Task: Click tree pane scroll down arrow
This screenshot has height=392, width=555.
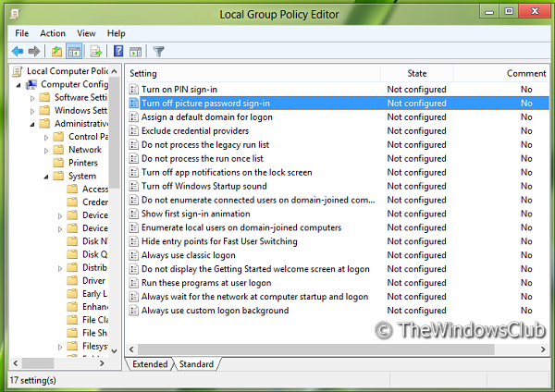Action: pos(114,351)
